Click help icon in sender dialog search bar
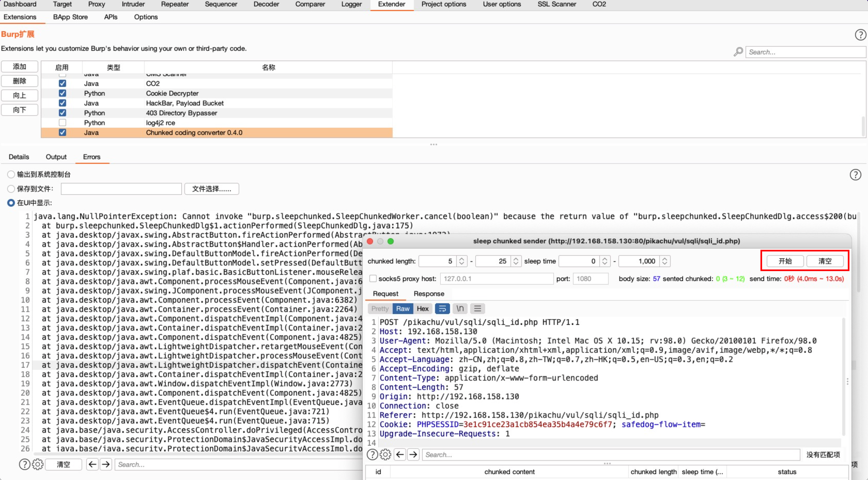 tap(372, 454)
